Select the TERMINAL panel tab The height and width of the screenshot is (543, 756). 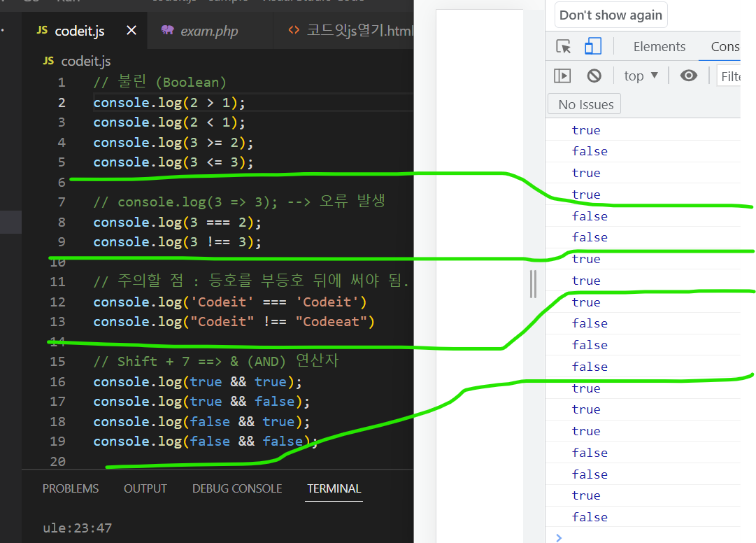(x=334, y=488)
